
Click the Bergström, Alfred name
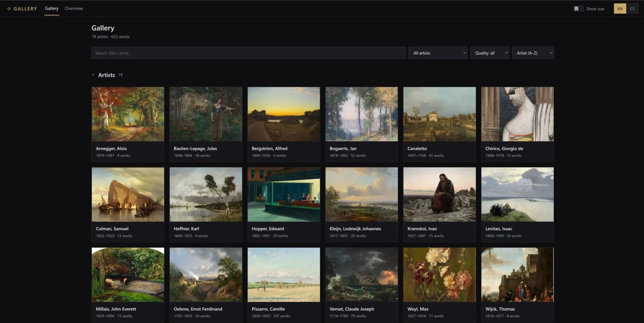tap(269, 149)
